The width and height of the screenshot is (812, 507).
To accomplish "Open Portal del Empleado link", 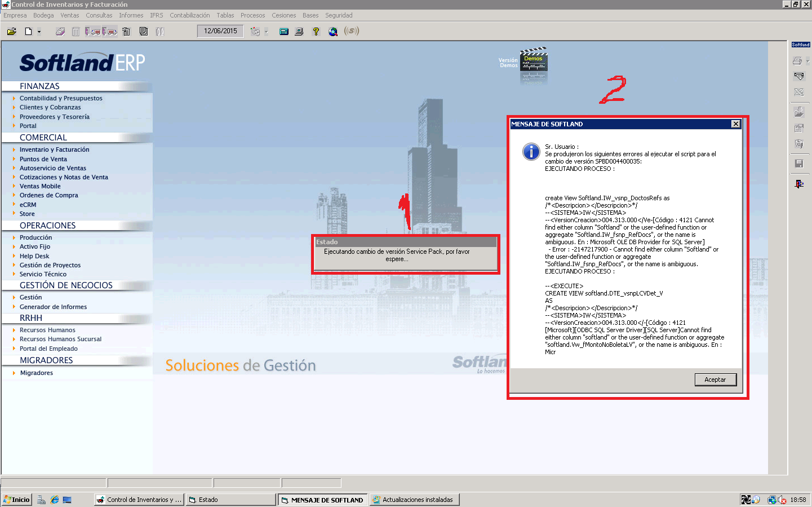I will click(x=48, y=349).
